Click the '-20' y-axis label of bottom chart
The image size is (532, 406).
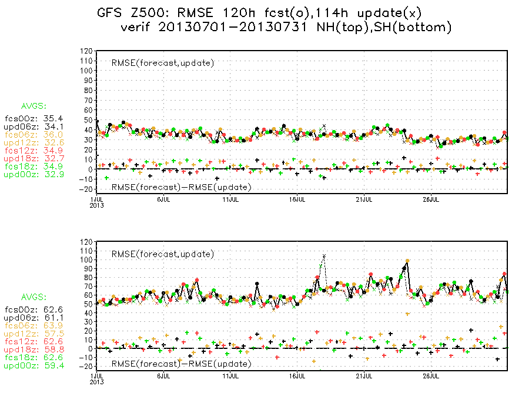tap(86, 367)
